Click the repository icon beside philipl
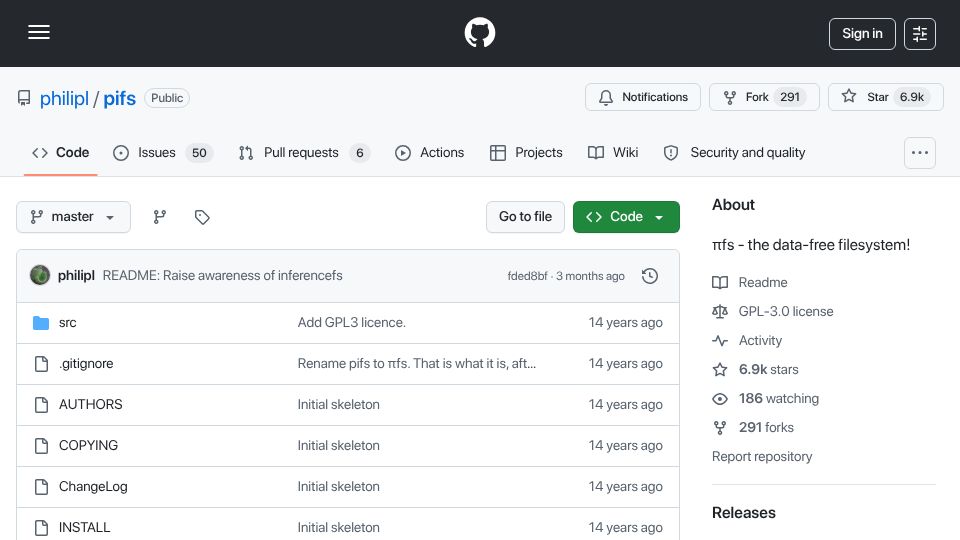960x540 pixels. point(24,98)
